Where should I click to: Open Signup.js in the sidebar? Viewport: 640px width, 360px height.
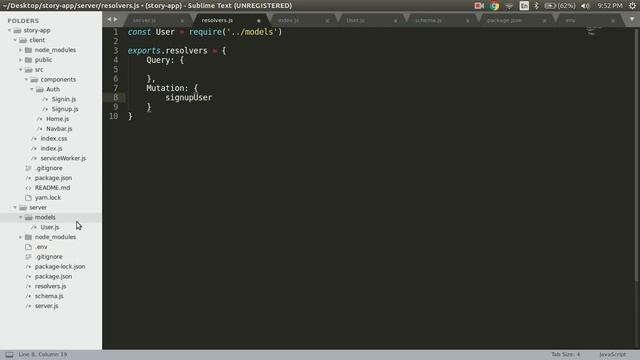[x=65, y=109]
